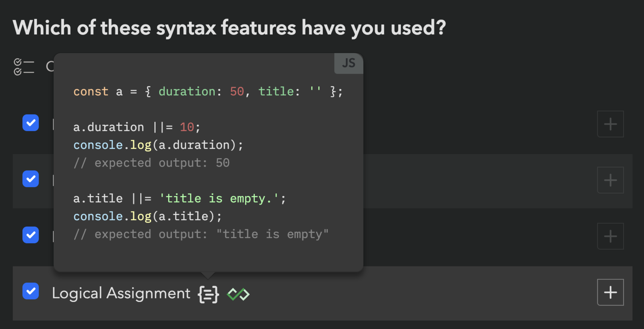The width and height of the screenshot is (644, 329).
Task: Uncheck the Logical Assignment checkbox
Action: tap(31, 291)
